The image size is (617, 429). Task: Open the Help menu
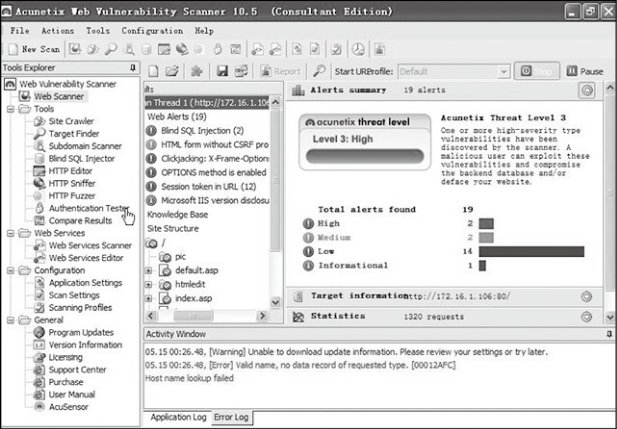pyautogui.click(x=204, y=31)
